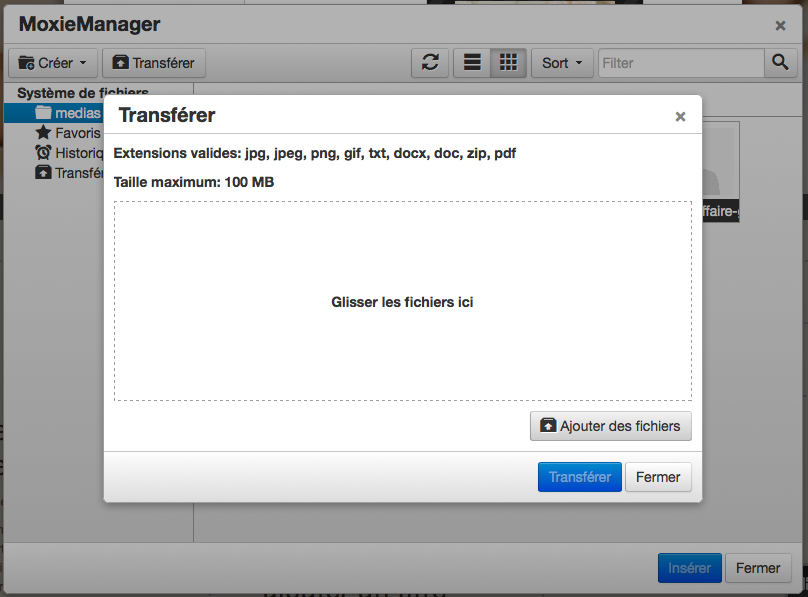
Task: Close the MoxieManager window with X
Action: (780, 26)
